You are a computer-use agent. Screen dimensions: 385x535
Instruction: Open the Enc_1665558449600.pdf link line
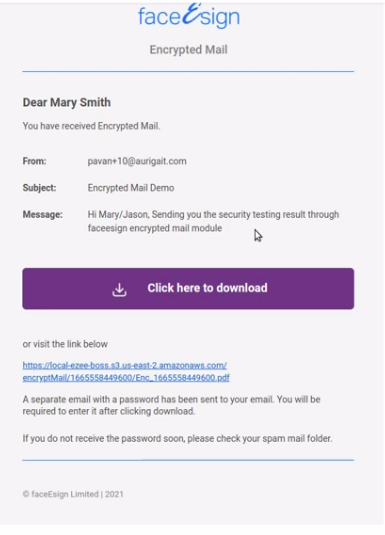click(x=126, y=378)
